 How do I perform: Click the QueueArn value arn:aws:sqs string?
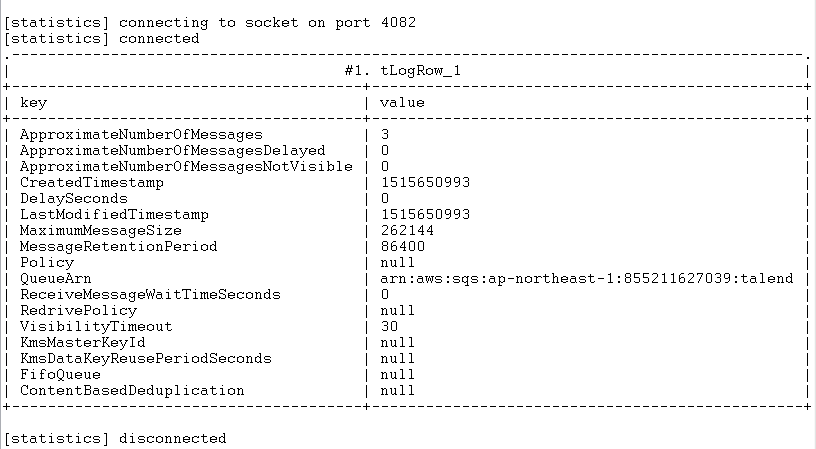click(x=586, y=278)
